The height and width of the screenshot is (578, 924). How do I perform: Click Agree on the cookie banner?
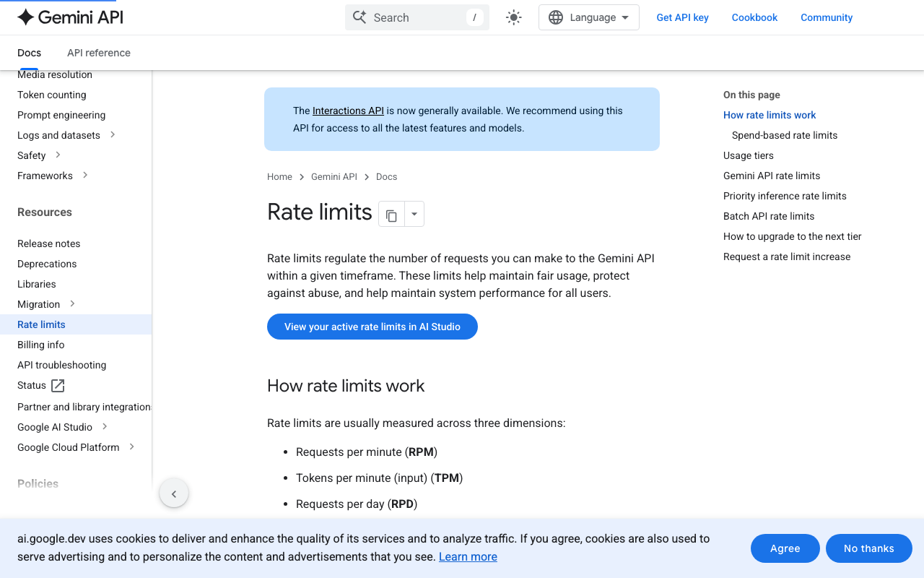[x=785, y=548]
